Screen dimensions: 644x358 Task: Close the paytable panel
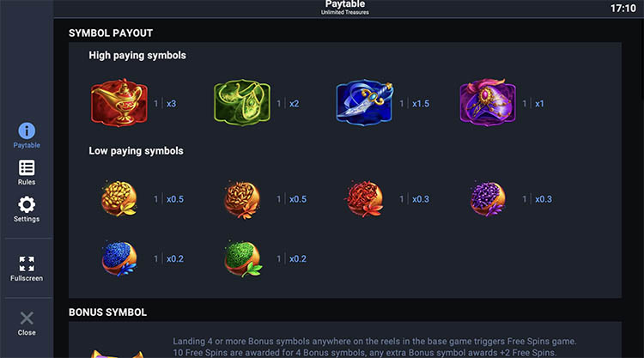point(27,322)
